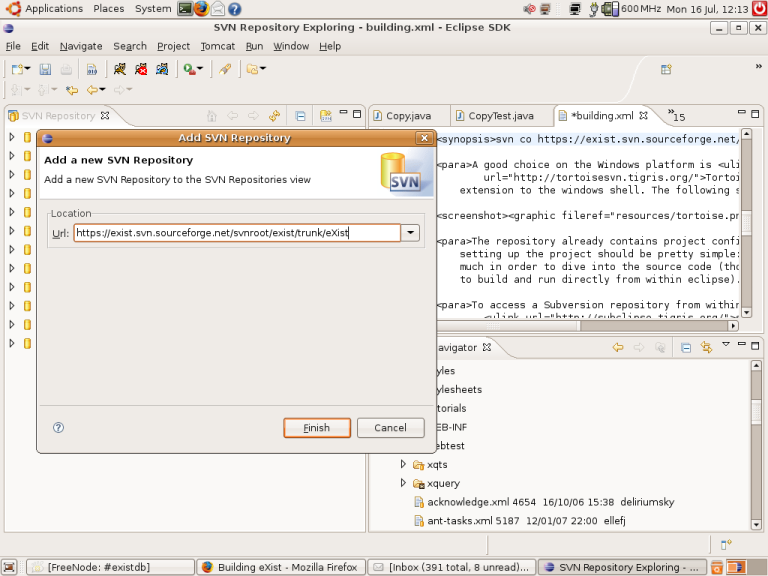Click the Last Edit Location arrow icon
768x576 pixels.
click(71, 90)
